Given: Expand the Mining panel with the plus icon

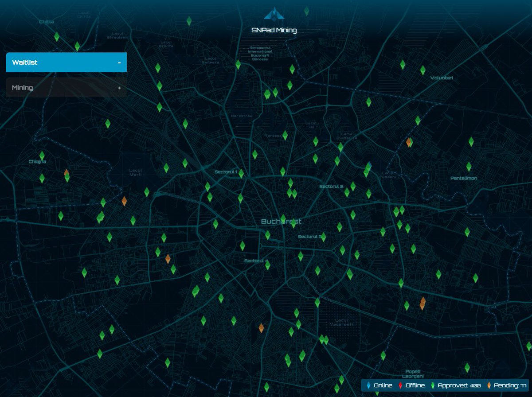Looking at the screenshot, I should (119, 88).
